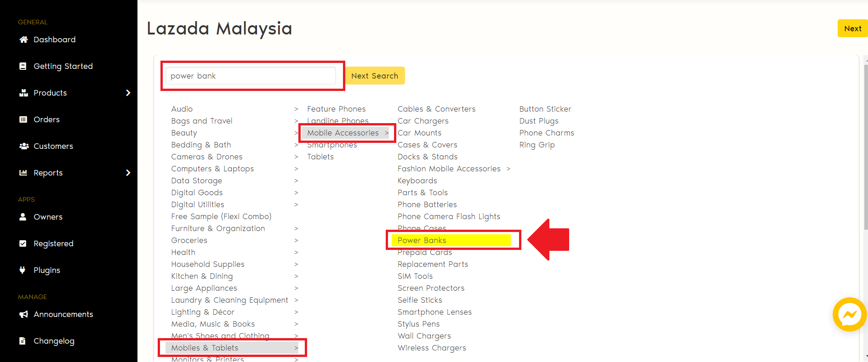The width and height of the screenshot is (868, 362).
Task: Open the Orders menu item
Action: point(46,119)
